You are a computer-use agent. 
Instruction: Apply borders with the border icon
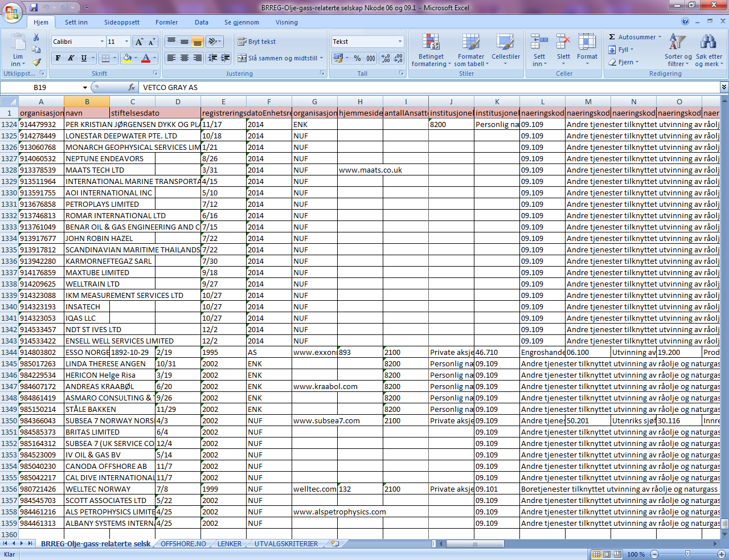coord(105,58)
